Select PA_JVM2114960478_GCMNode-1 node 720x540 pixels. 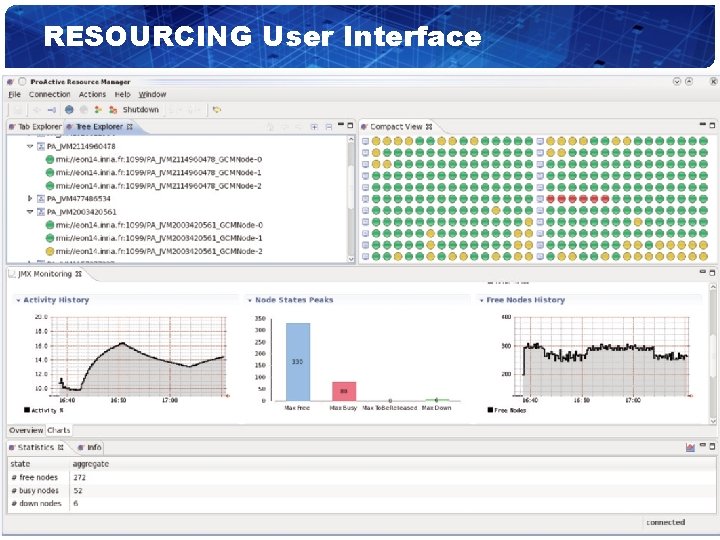(154, 173)
